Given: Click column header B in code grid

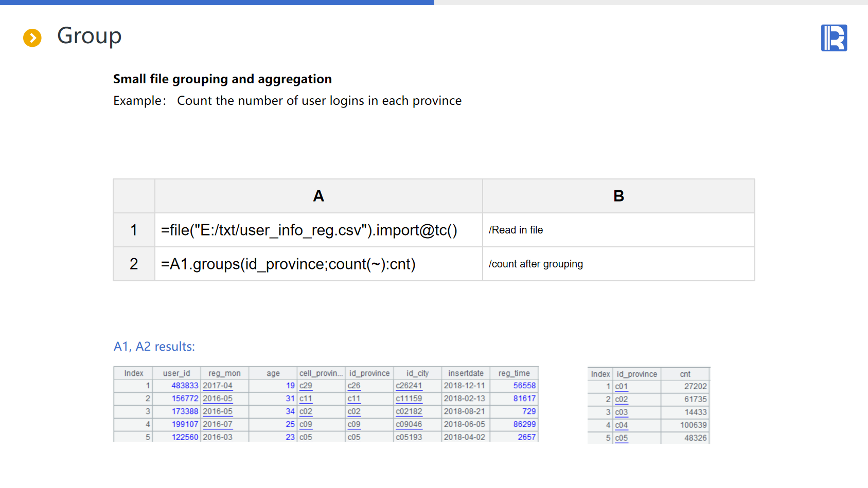Looking at the screenshot, I should (x=618, y=196).
